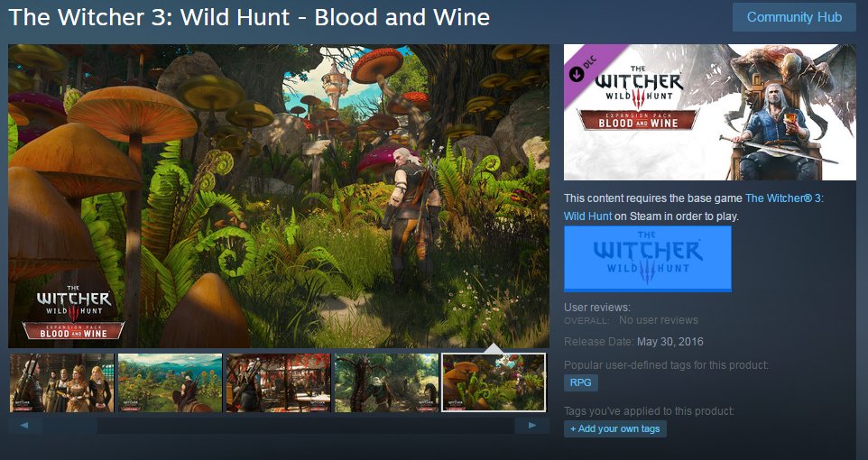
Task: Click the scrollbar track right of handle
Action: pyautogui.click(x=306, y=426)
